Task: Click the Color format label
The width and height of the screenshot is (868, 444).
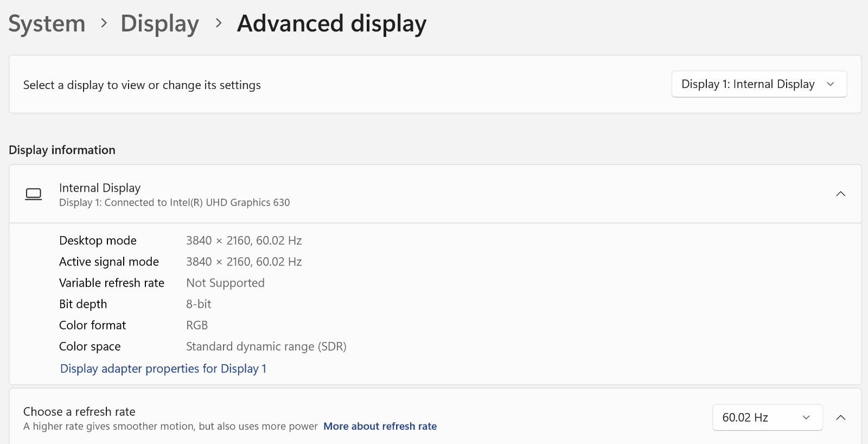Action: [93, 325]
